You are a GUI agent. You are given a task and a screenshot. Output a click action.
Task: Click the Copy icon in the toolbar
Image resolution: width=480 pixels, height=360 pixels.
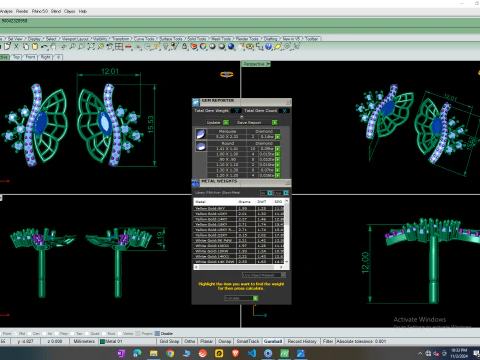pos(26,47)
